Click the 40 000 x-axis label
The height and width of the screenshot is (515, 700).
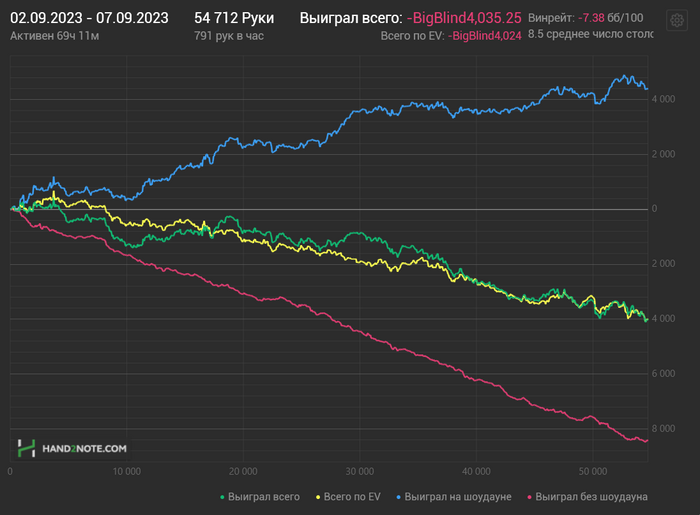tap(476, 471)
